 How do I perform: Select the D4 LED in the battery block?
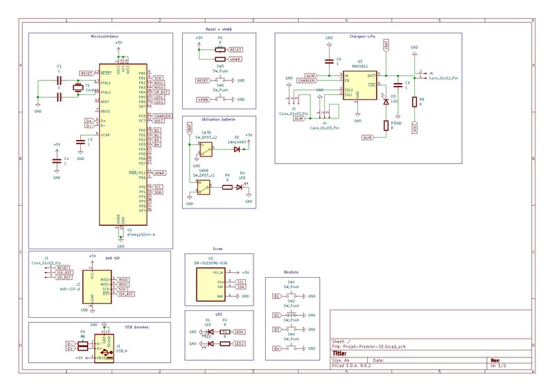239,187
